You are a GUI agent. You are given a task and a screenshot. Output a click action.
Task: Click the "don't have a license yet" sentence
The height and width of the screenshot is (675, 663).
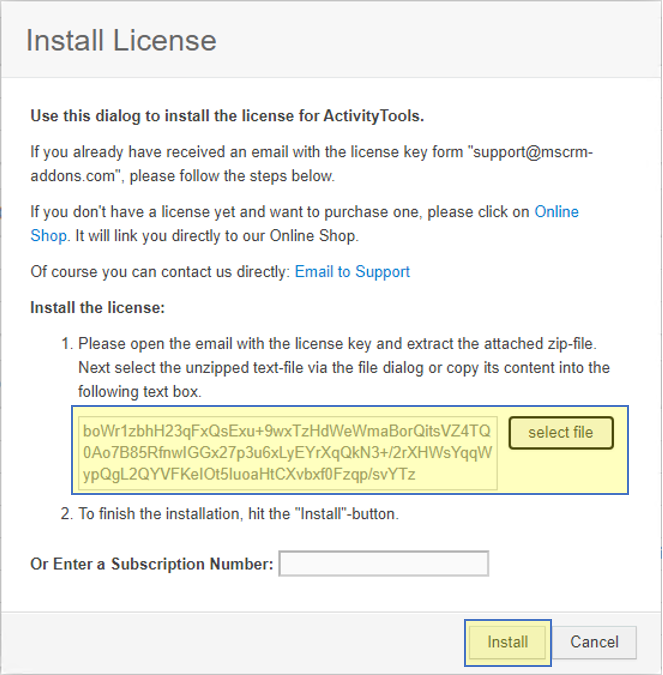pos(280,212)
